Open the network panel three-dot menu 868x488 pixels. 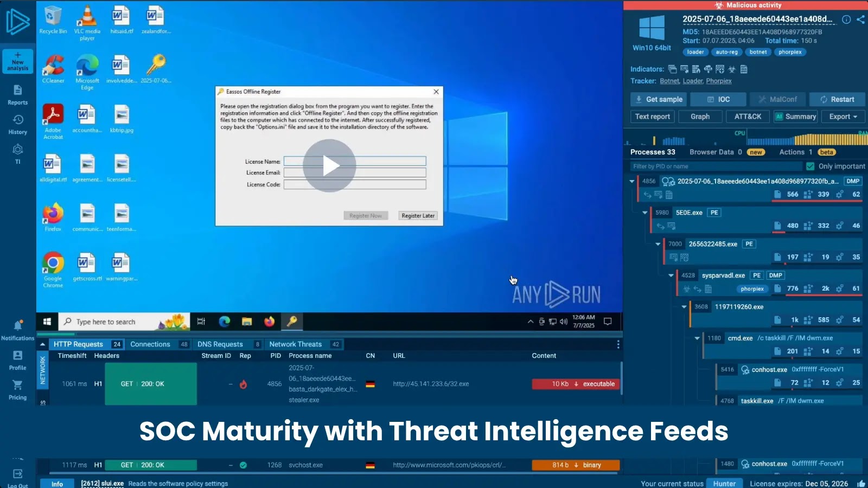[x=618, y=344]
